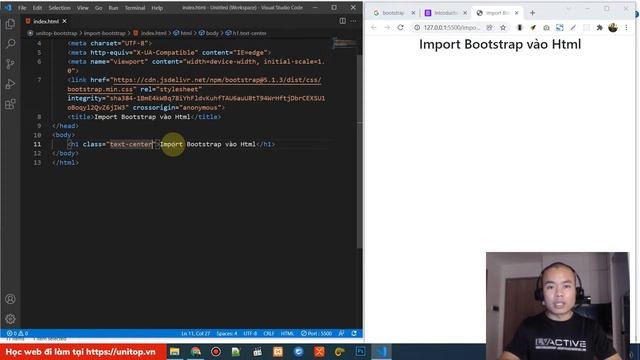Click the Import Bootstrap vào Html heading
Viewport: 640px width, 360px height.
click(x=500, y=44)
